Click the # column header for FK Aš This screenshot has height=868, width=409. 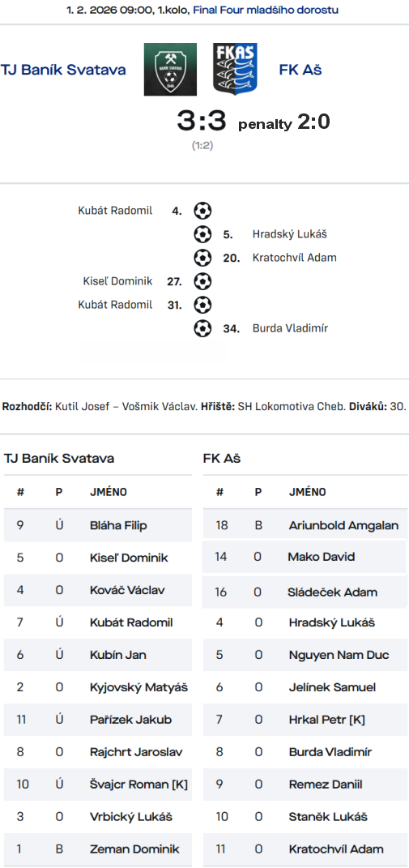[219, 492]
